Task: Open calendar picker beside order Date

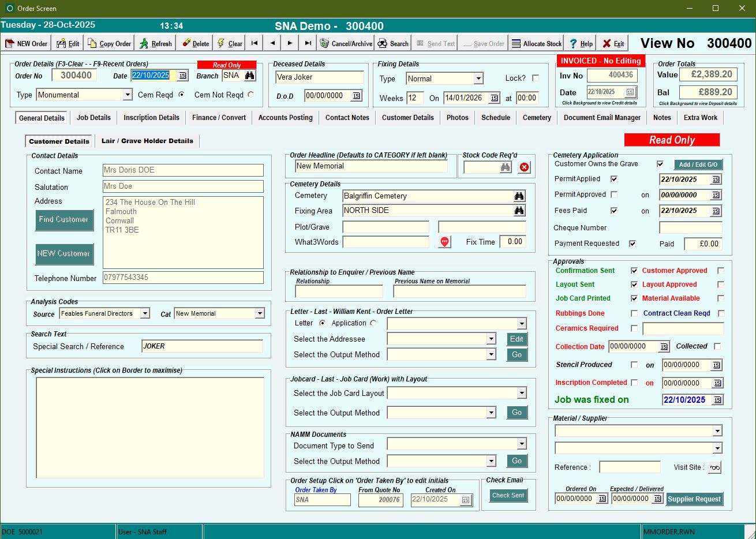Action: click(x=183, y=76)
